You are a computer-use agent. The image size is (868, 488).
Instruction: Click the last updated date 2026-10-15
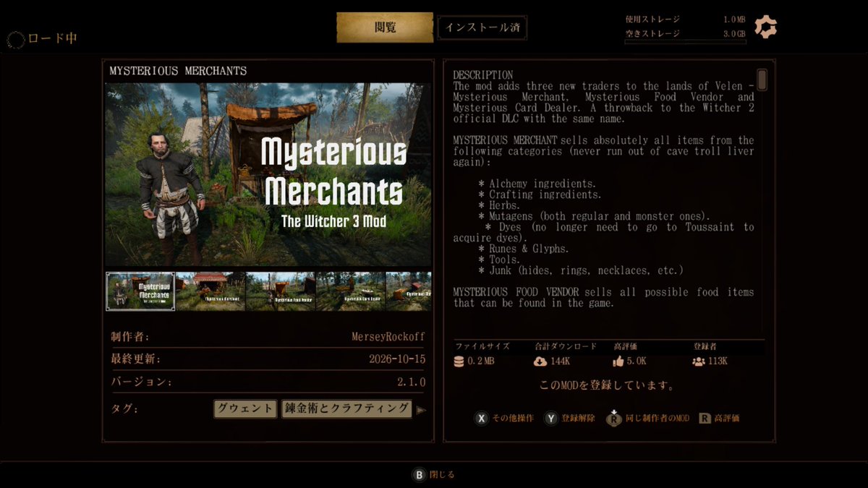coord(397,359)
